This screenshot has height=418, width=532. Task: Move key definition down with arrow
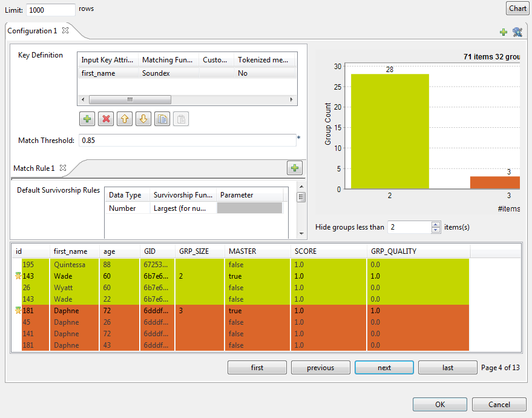(143, 119)
